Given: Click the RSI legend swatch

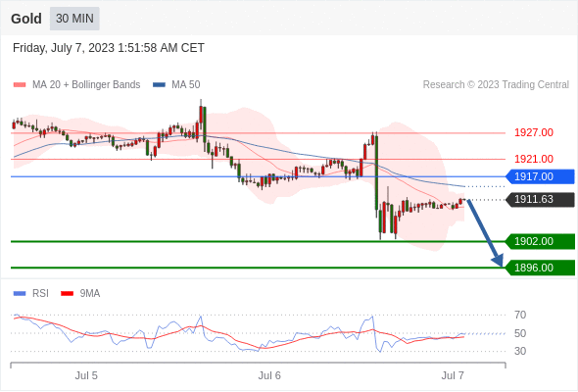Looking at the screenshot, I should (20, 294).
